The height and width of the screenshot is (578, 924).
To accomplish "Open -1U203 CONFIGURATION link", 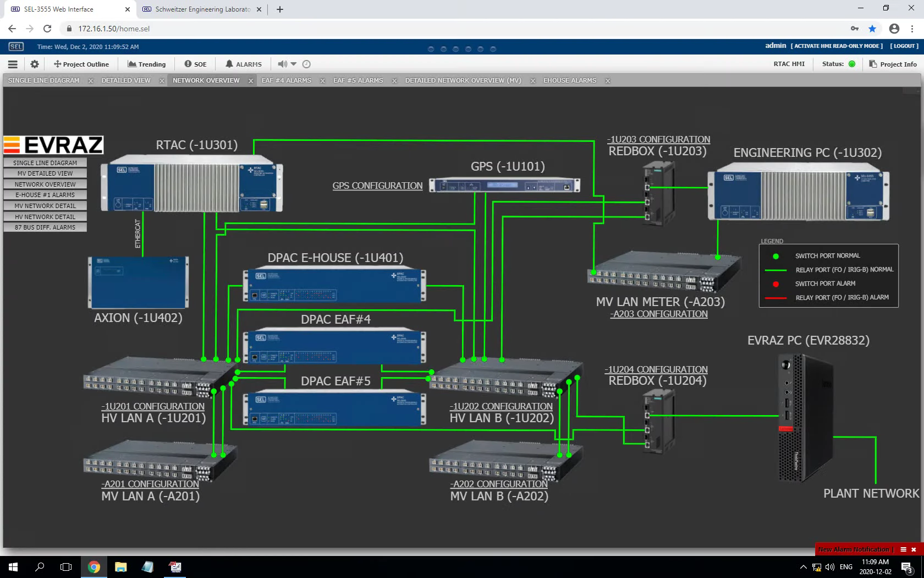I will pyautogui.click(x=658, y=139).
